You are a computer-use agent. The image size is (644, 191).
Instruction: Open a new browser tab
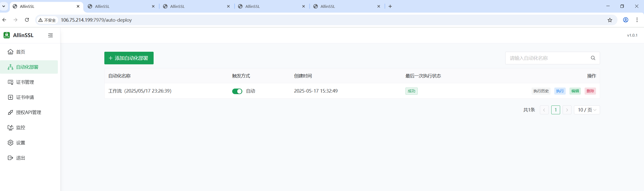click(390, 6)
